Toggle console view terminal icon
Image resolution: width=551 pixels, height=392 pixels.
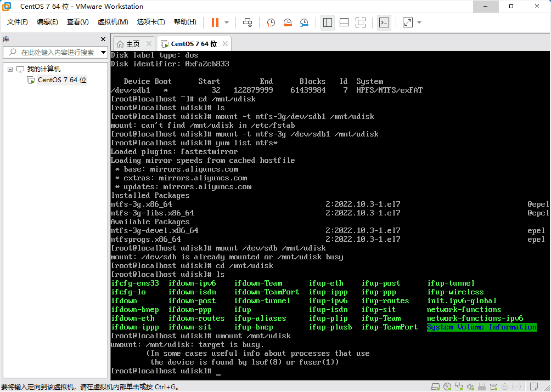click(384, 22)
